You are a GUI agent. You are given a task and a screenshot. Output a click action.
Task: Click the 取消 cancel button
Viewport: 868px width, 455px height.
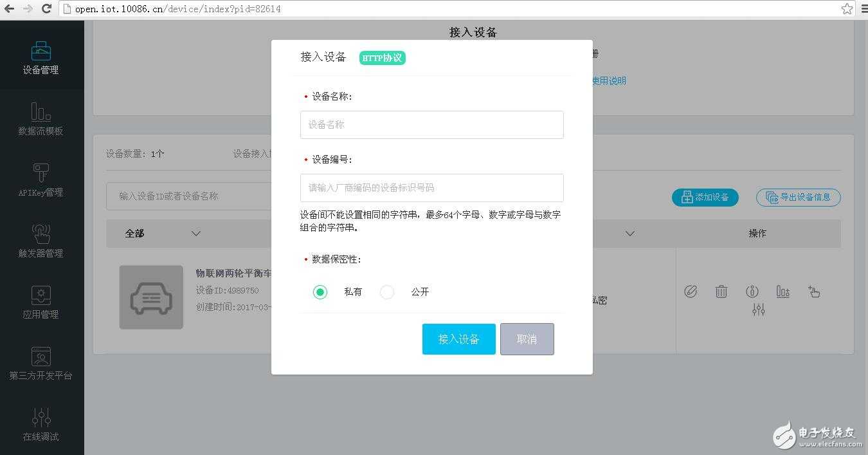pyautogui.click(x=527, y=339)
